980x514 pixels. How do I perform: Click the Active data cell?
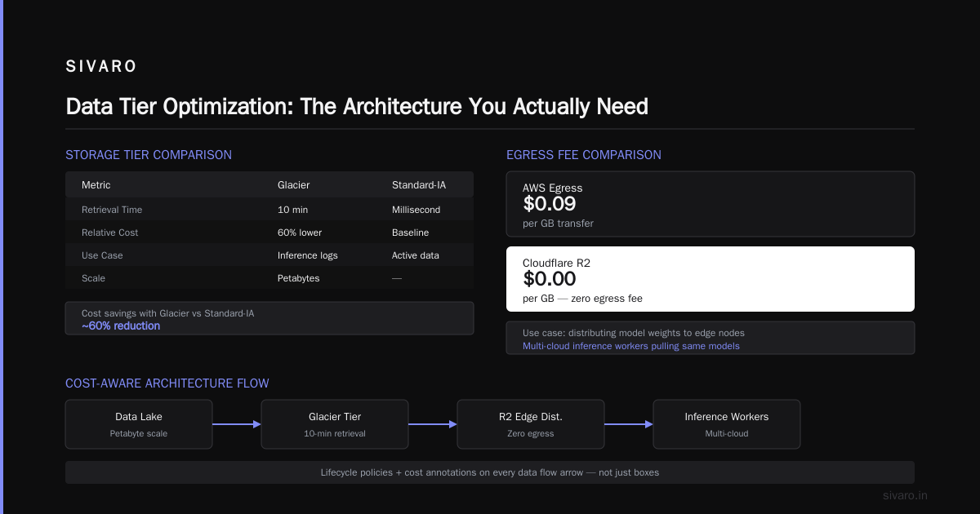[x=416, y=255]
